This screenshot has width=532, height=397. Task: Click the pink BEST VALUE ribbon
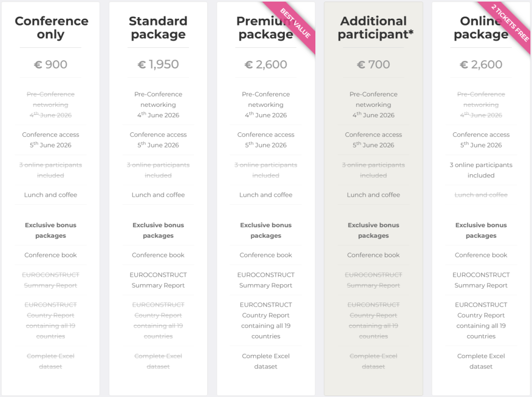tap(296, 23)
